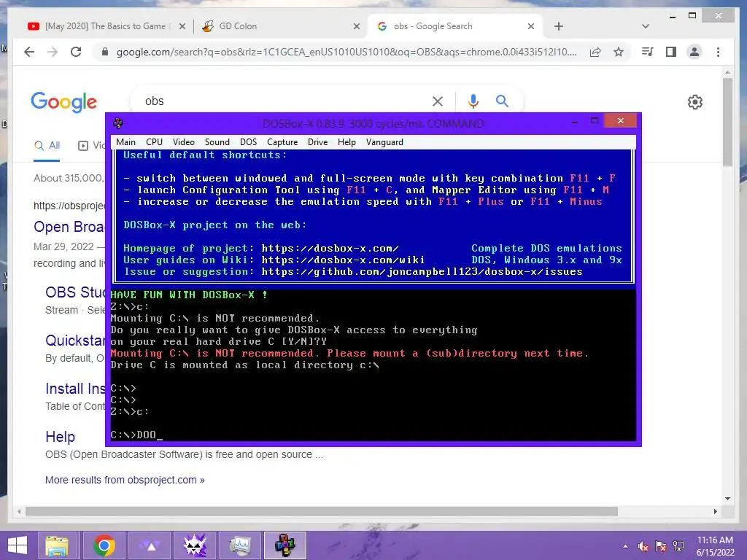Click the Chrome address bar URL
Screen dimensions: 747x560
coord(347,52)
